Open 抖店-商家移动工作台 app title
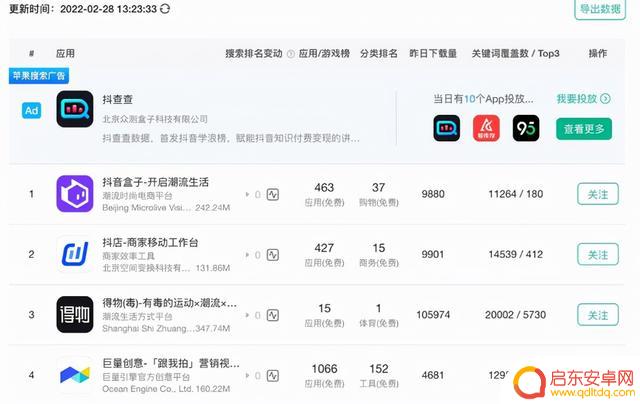Viewport: 640px width, 404px height. coord(150,242)
